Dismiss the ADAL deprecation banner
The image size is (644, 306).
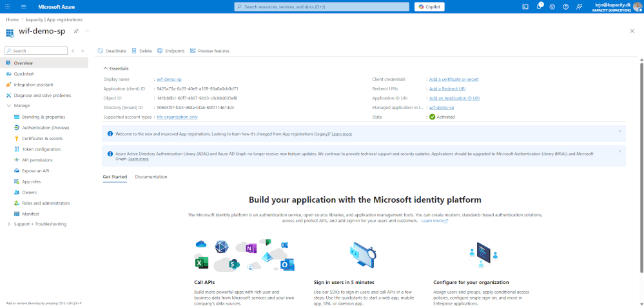620,151
